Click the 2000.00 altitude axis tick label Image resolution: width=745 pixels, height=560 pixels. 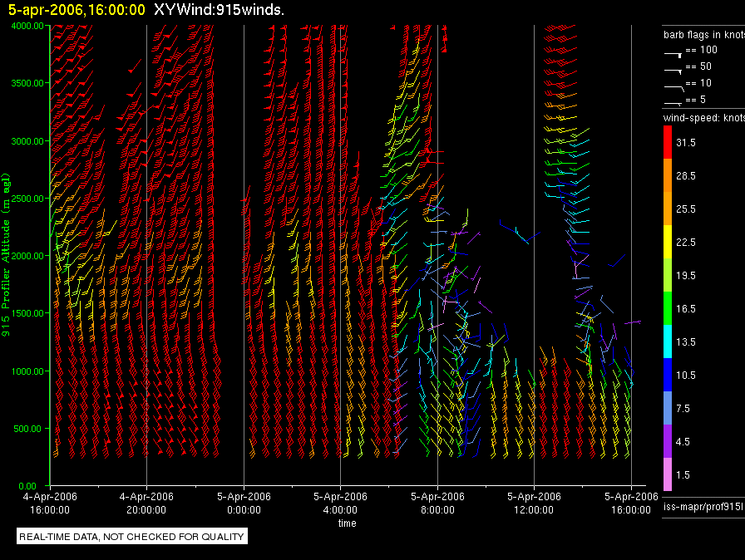tap(27, 256)
